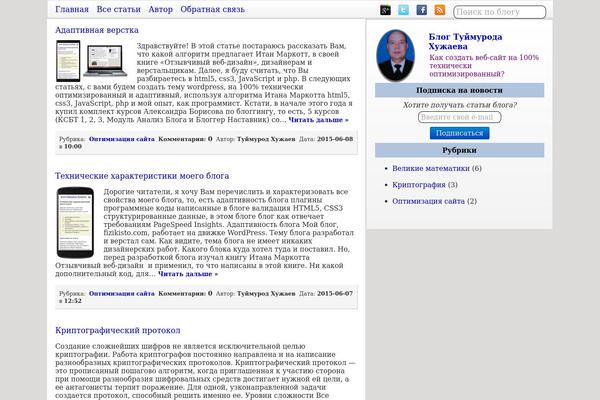Click the Подписка на новости heading

459,90
